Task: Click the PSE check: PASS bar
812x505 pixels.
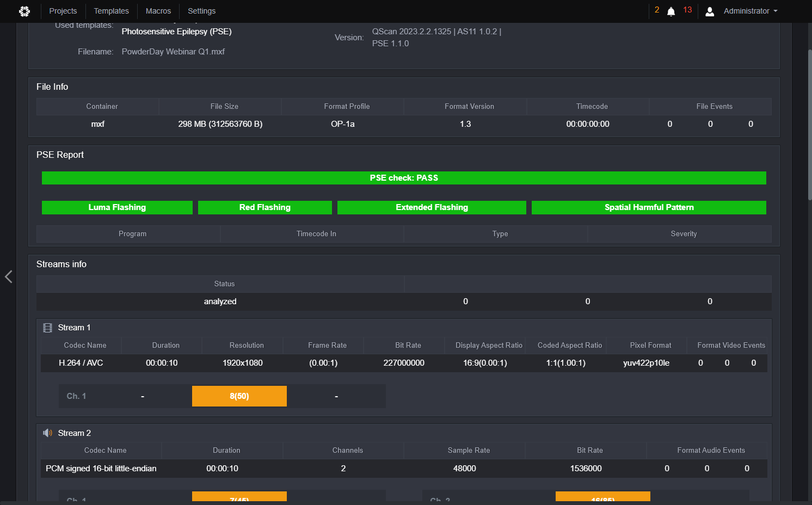Action: [404, 178]
